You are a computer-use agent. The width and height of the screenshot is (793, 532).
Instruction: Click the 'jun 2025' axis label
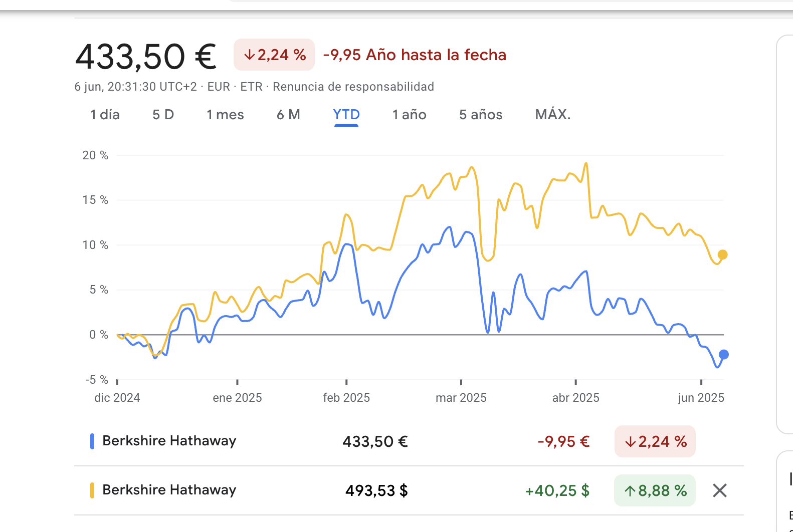701,398
